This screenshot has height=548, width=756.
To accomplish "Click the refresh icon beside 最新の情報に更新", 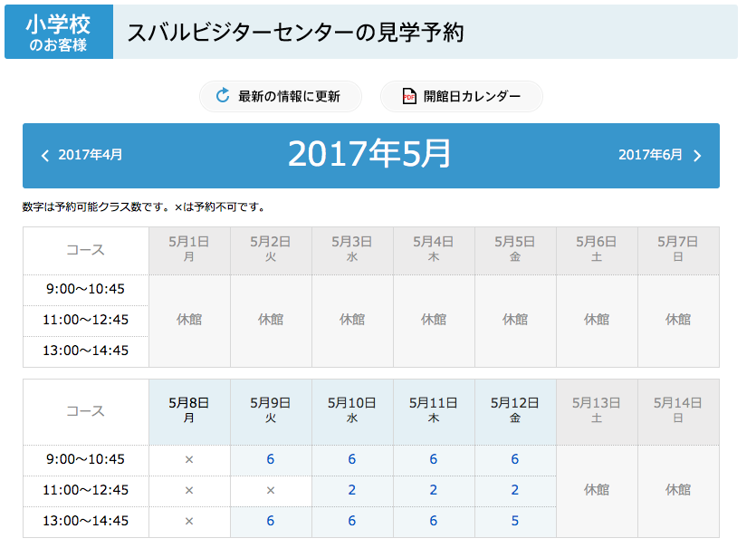I will click(222, 96).
